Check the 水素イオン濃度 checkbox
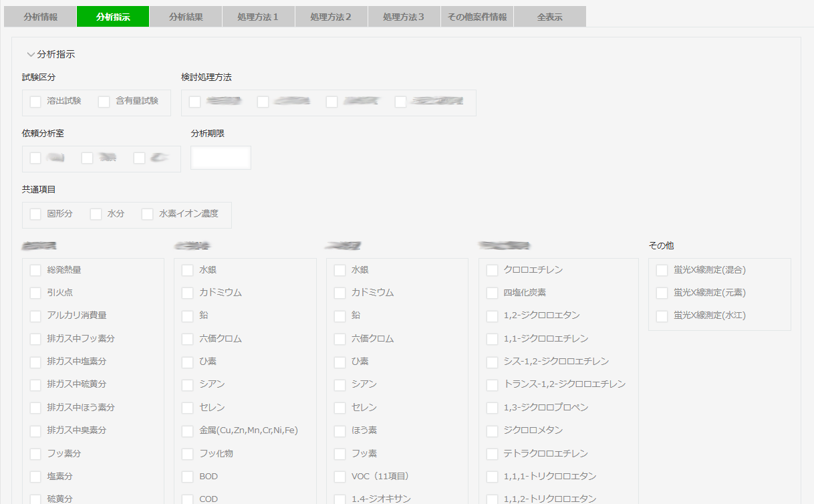 pos(147,214)
